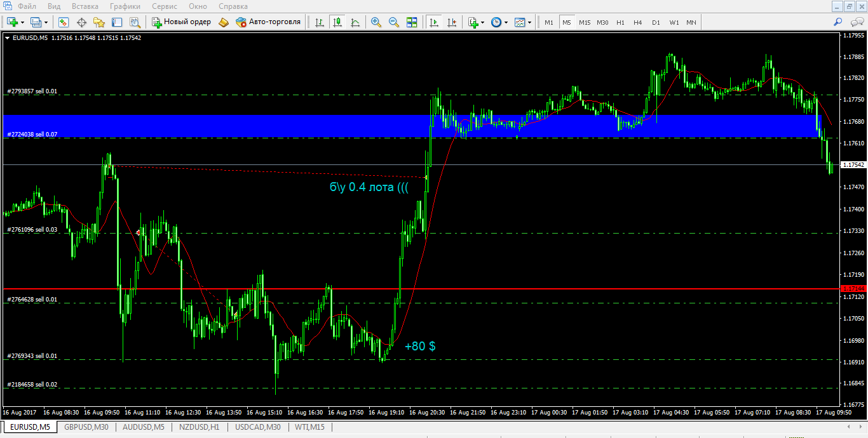Select the M15 timeframe

[x=585, y=22]
